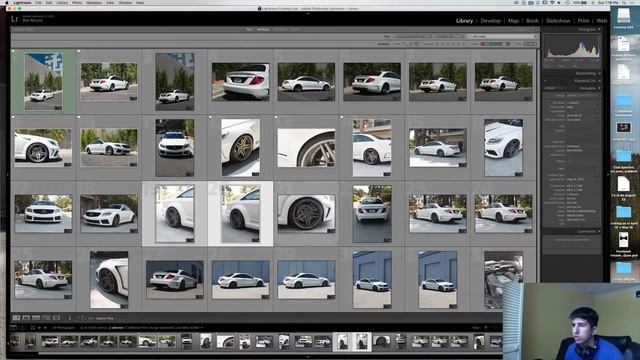The height and width of the screenshot is (360, 640).
Task: Switch to the Map module
Action: click(x=513, y=20)
